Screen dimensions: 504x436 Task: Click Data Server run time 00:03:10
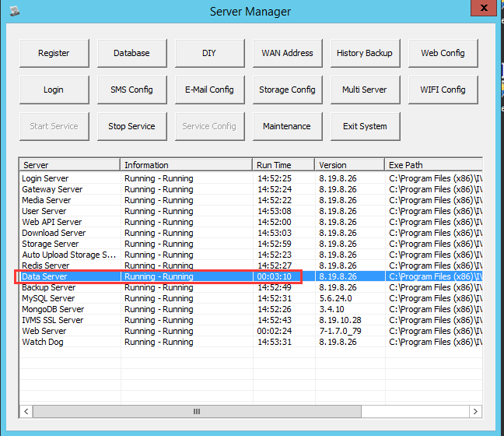275,276
